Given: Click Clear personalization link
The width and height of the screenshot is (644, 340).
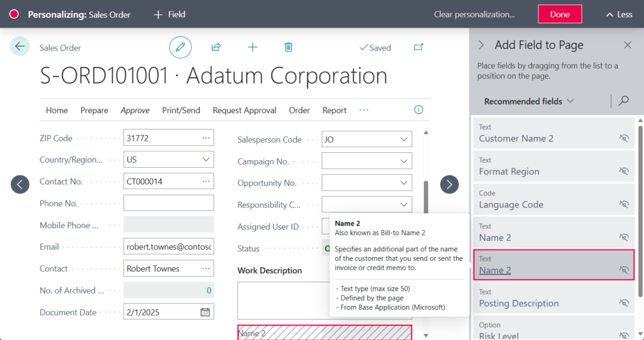Looking at the screenshot, I should pos(474,14).
